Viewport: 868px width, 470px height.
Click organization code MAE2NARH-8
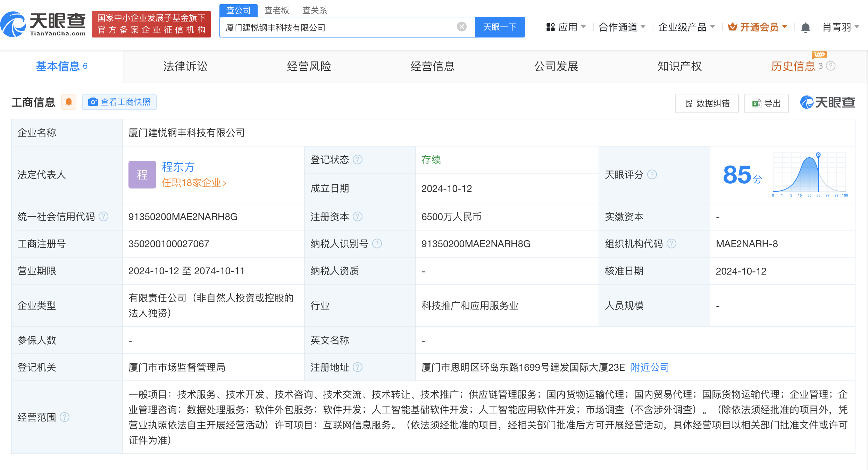click(x=747, y=244)
